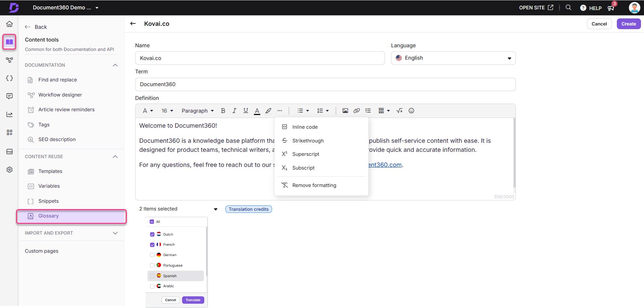Choose Inline code from the menu

[321, 127]
